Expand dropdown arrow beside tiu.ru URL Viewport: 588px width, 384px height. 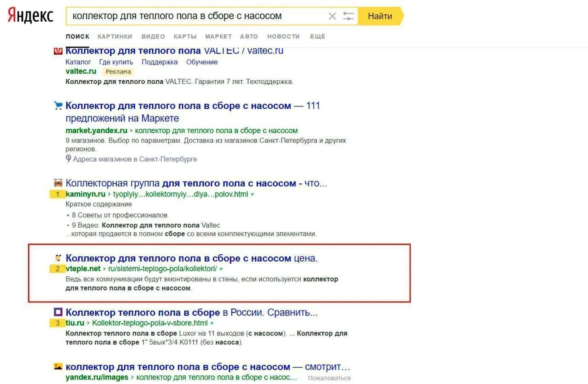tap(212, 323)
